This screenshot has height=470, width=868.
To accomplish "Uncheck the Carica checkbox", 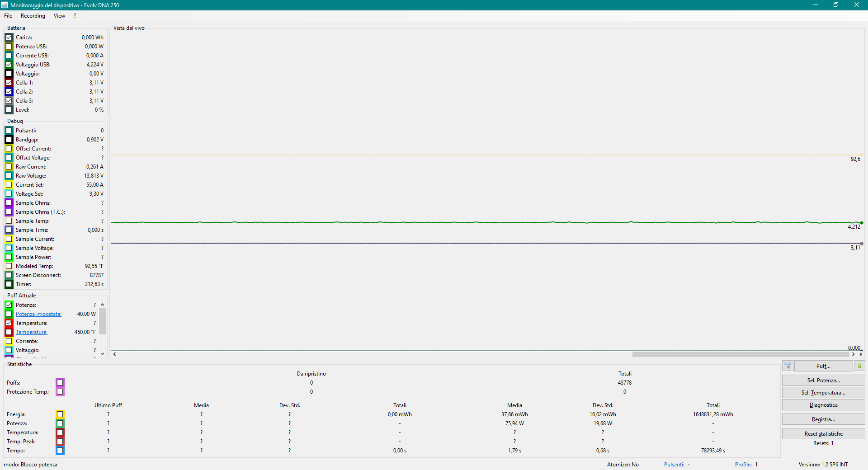I will [x=9, y=38].
